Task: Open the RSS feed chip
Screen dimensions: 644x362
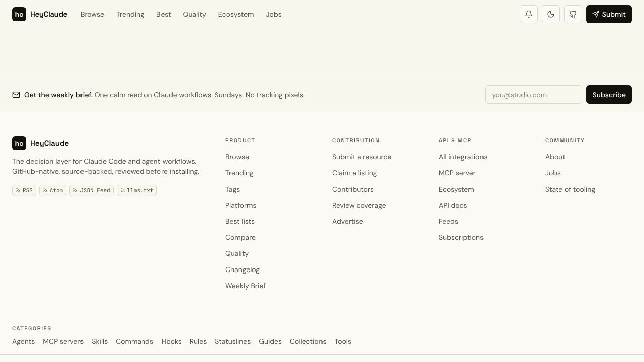Action: [24, 190]
